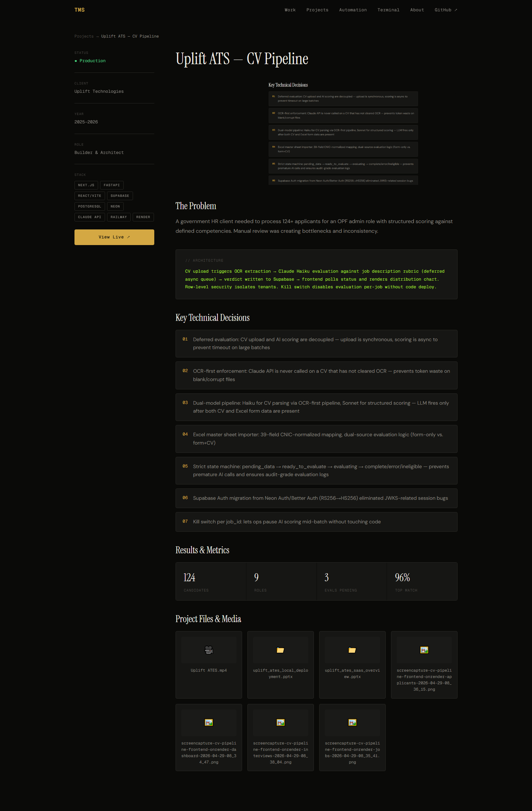Open the Terminal nav item
This screenshot has width=532, height=811.
(388, 10)
